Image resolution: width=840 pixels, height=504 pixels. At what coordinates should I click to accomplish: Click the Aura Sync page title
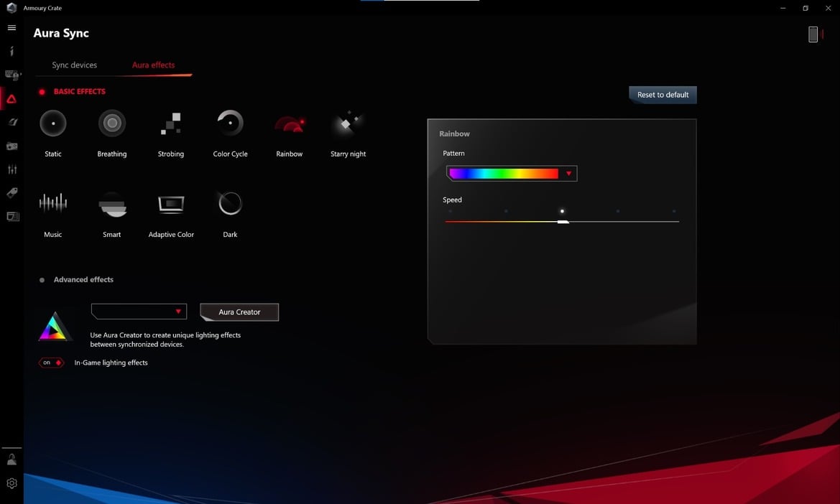click(x=61, y=33)
